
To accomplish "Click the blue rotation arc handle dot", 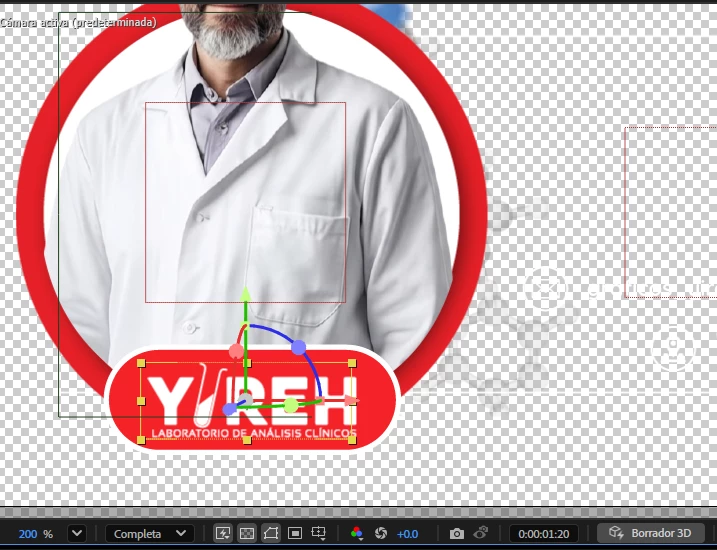I will pos(299,347).
